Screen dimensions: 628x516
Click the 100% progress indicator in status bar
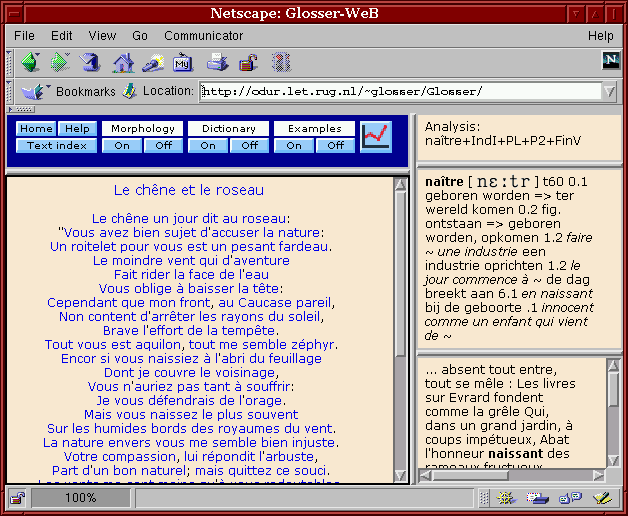tap(81, 498)
